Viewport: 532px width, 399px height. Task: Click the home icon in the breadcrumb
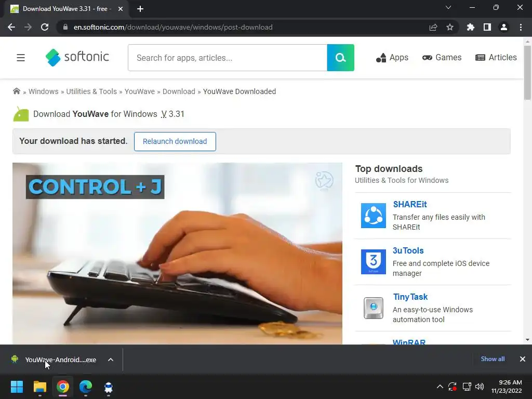[x=16, y=91]
